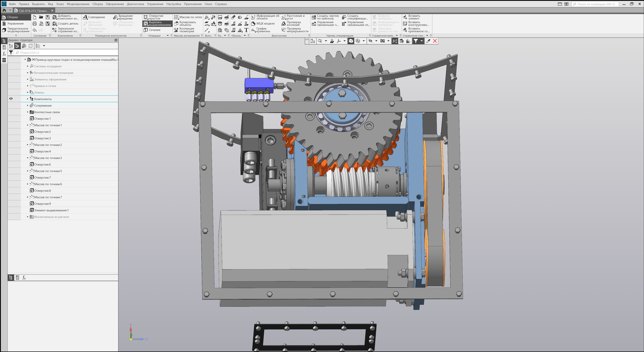Open tree panel settings gear
Screen dimensions: 644x352
116,40
